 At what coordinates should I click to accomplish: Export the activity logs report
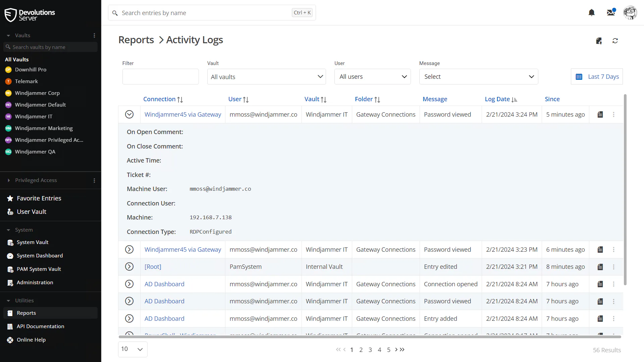599,41
